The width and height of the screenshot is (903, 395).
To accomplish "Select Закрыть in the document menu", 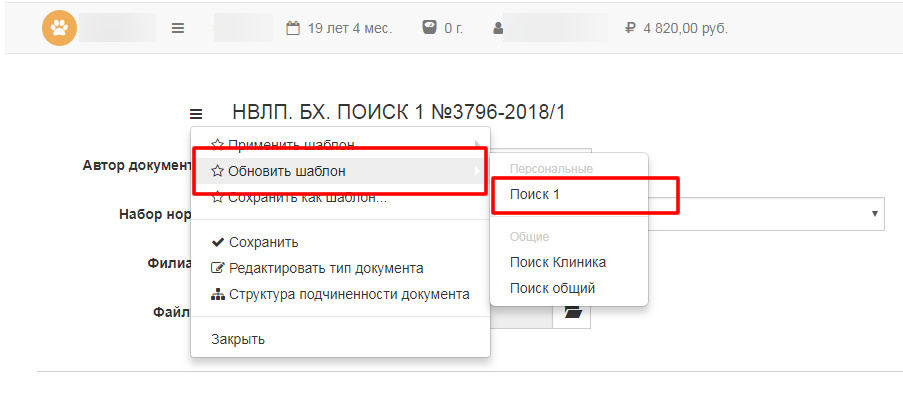I will pyautogui.click(x=340, y=339).
